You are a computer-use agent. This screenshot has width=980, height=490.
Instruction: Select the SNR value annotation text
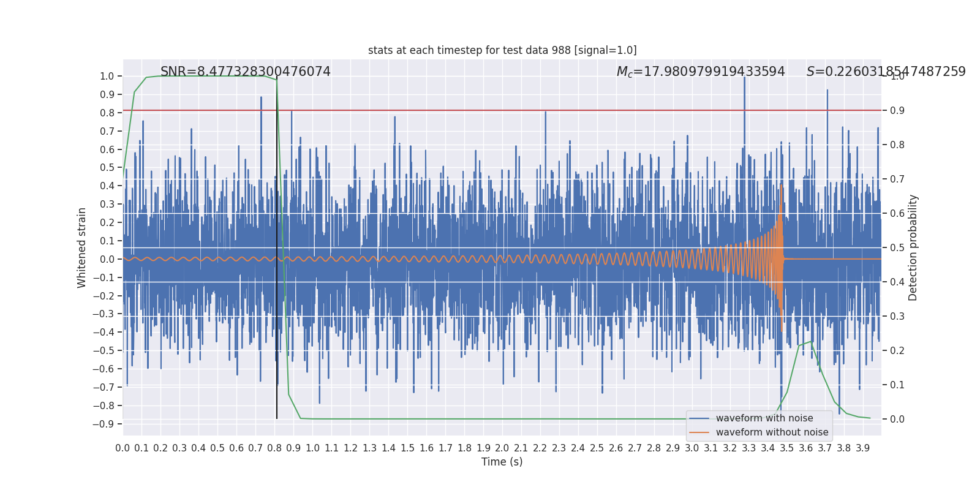245,72
